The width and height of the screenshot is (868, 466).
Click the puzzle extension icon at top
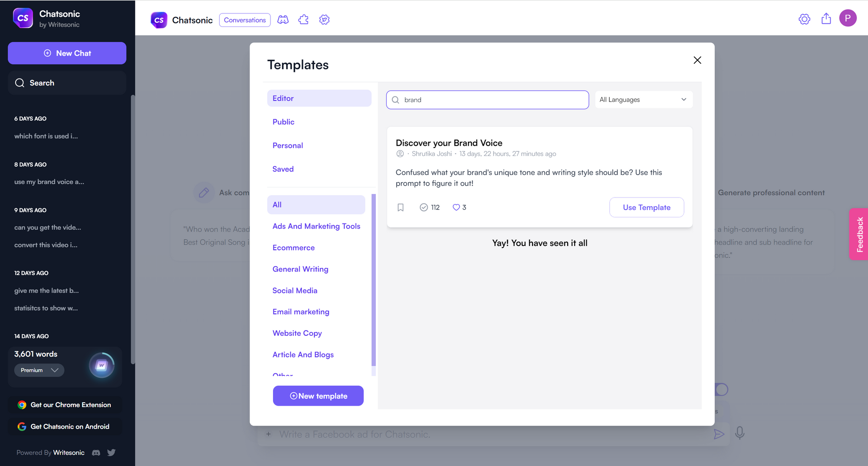[303, 20]
